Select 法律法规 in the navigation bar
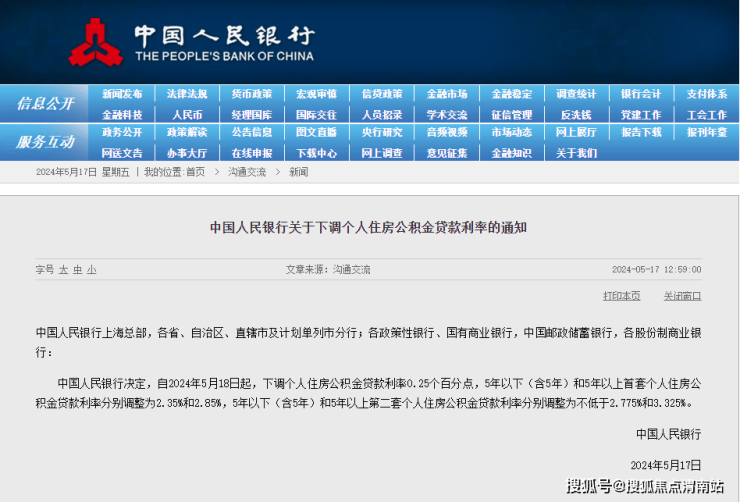Image resolution: width=740 pixels, height=502 pixels. 187,95
